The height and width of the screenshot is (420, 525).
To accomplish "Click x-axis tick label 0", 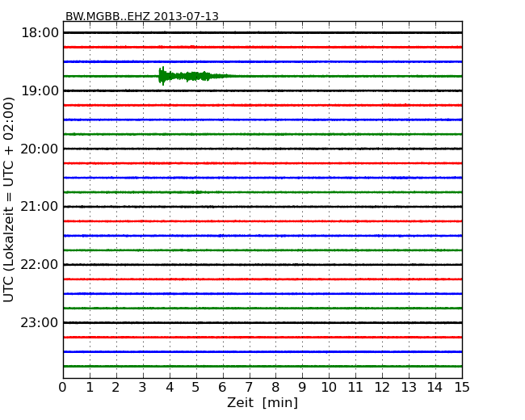I will pos(63,388).
